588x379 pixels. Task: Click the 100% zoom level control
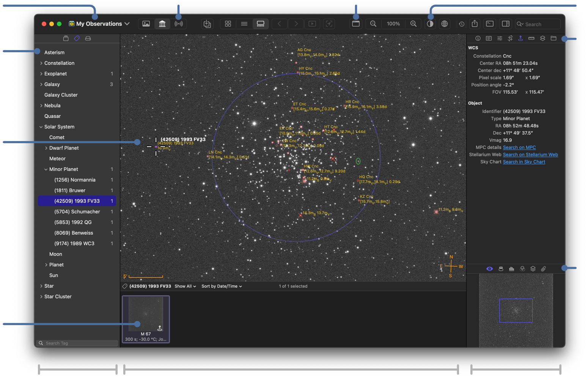point(393,24)
